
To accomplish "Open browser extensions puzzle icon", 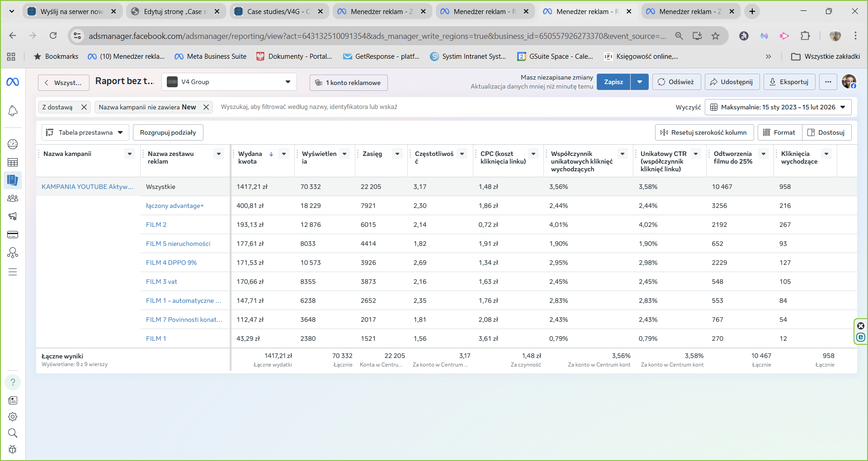I will tap(805, 36).
